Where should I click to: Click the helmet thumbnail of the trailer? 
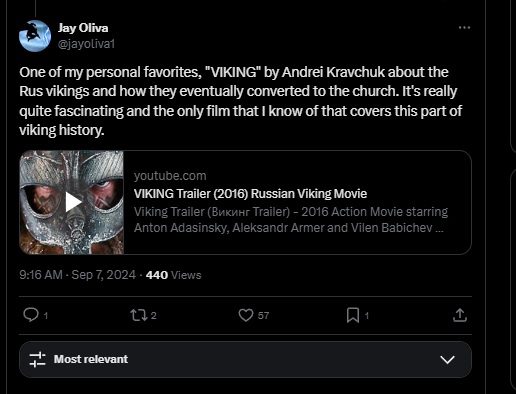click(x=72, y=202)
